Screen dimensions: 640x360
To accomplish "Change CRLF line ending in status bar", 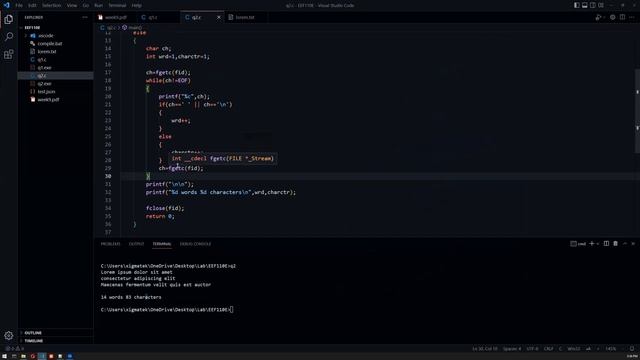I will pos(549,349).
